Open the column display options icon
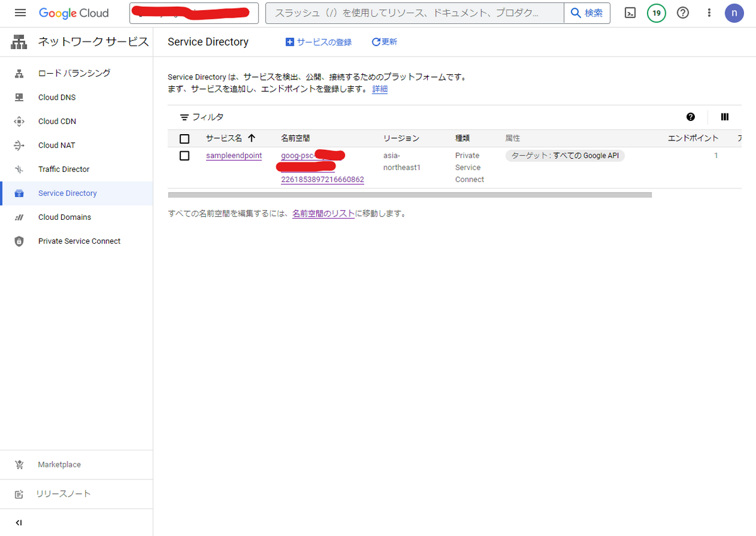The height and width of the screenshot is (536, 756). [x=725, y=117]
